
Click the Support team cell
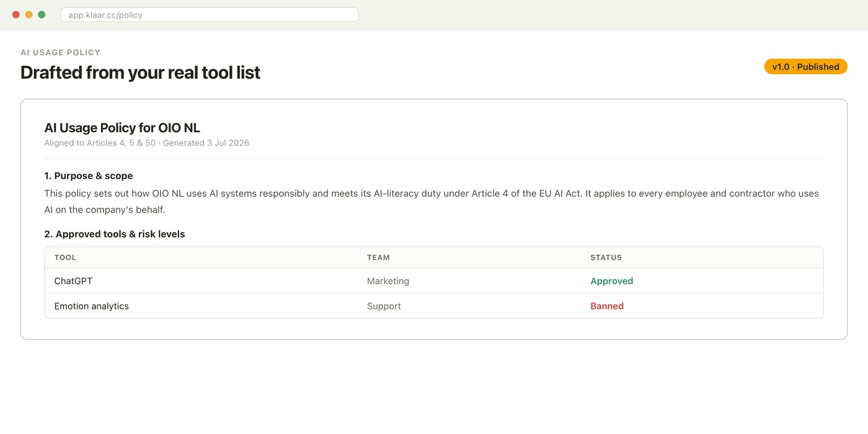click(x=384, y=306)
